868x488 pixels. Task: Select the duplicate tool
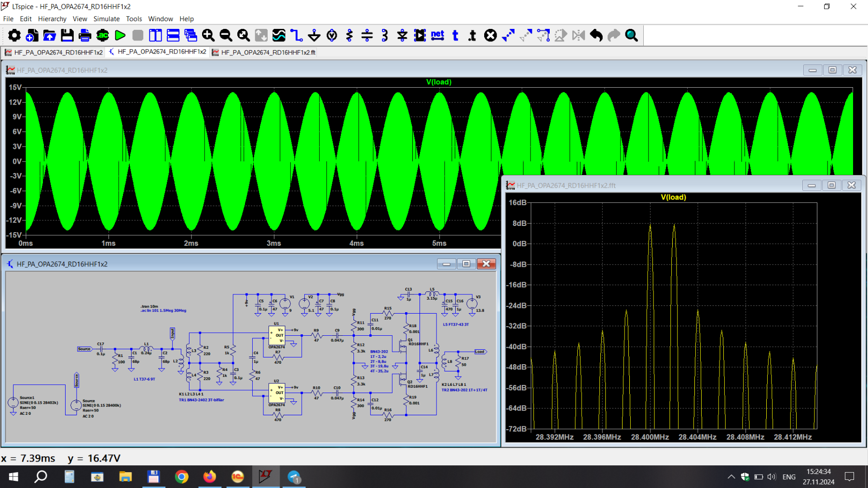coord(508,35)
